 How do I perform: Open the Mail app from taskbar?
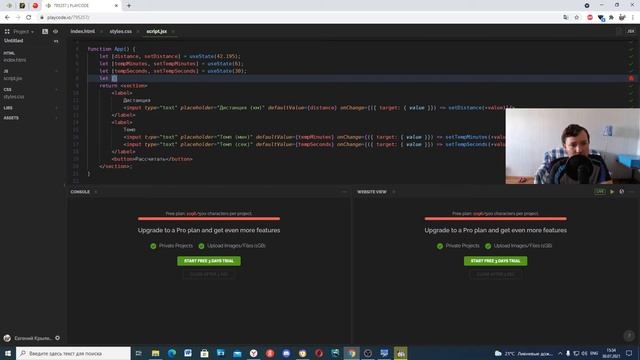[237, 353]
